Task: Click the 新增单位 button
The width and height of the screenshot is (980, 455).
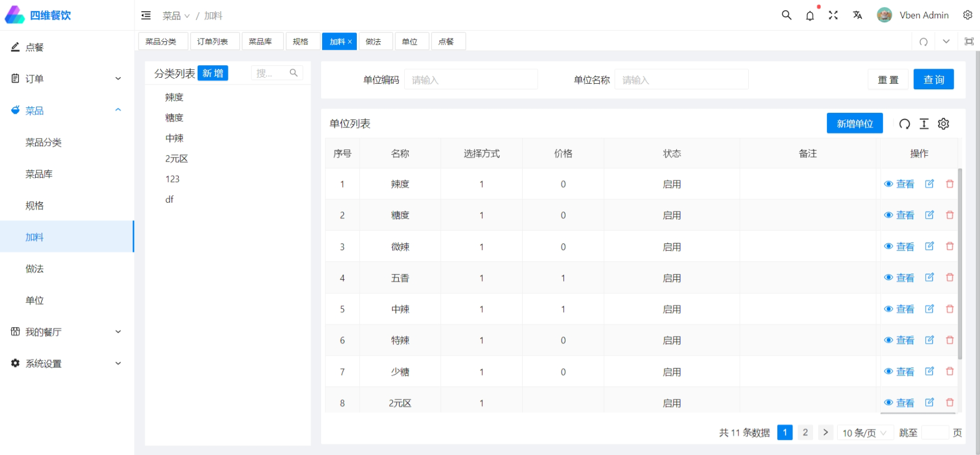Action: pos(854,123)
